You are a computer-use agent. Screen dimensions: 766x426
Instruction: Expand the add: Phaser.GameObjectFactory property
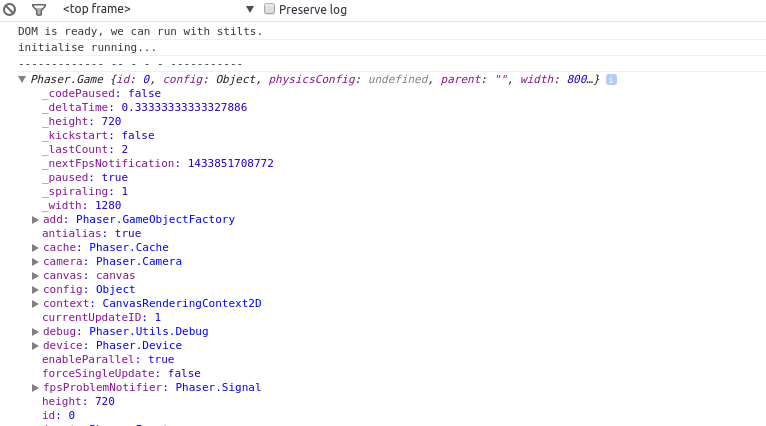[x=35, y=220]
